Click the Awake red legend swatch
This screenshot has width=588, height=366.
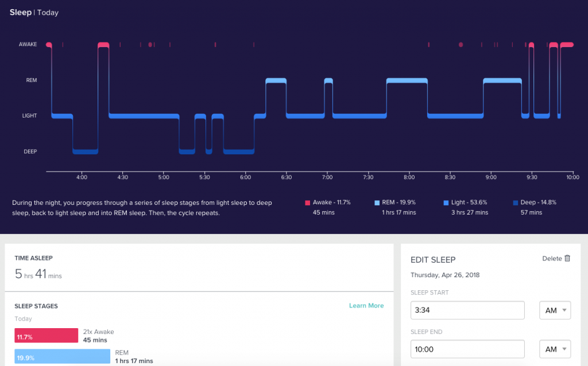click(308, 203)
